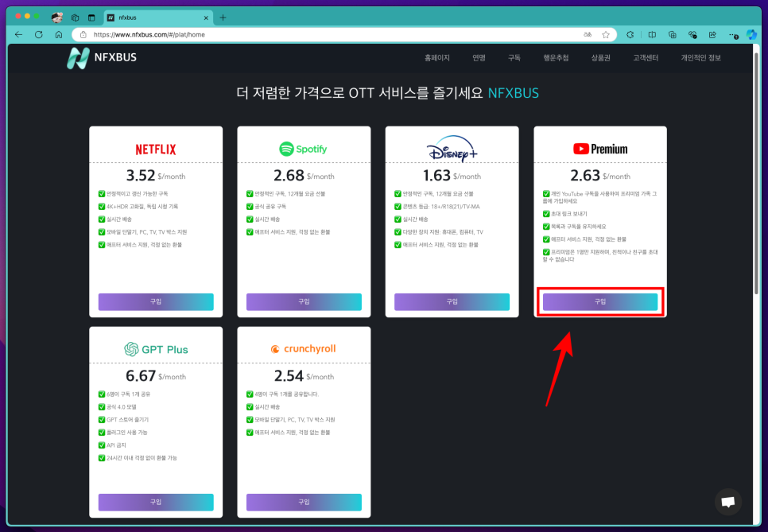The width and height of the screenshot is (768, 532).
Task: Click the page's vertical scrollbar
Action: coord(757,172)
